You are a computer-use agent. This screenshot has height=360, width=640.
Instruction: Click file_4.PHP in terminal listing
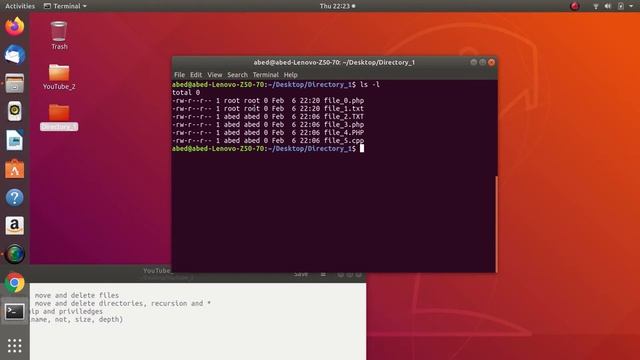pos(344,132)
